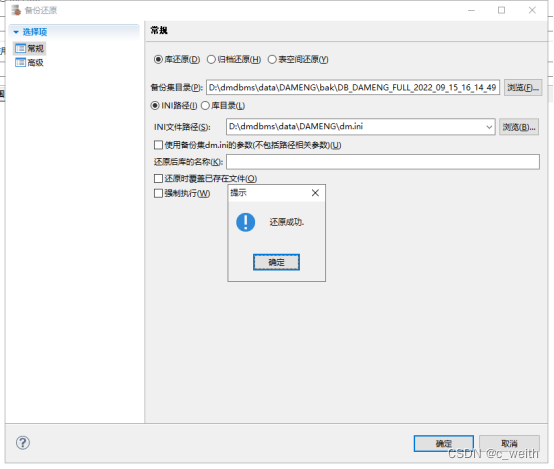Close the 备份还原 window
The width and height of the screenshot is (554, 469).
pos(532,10)
